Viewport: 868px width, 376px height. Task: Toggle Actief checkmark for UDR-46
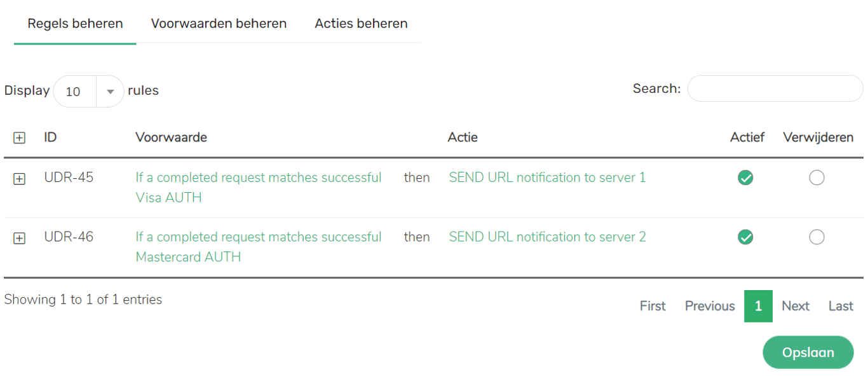click(x=745, y=237)
